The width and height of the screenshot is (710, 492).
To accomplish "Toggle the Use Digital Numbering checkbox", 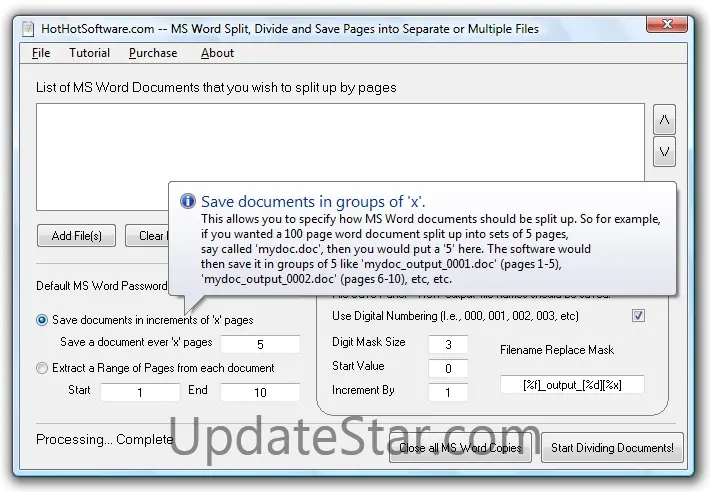I will pos(638,315).
